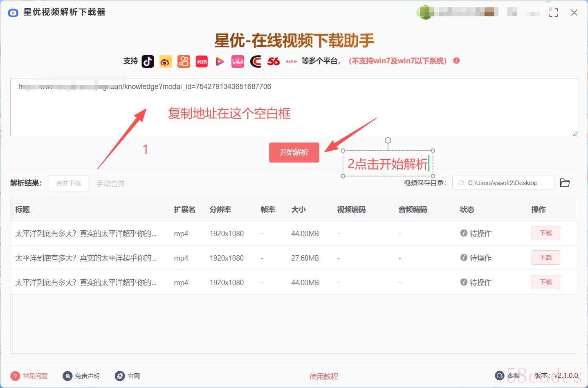Click the 大小 column header

(x=298, y=210)
